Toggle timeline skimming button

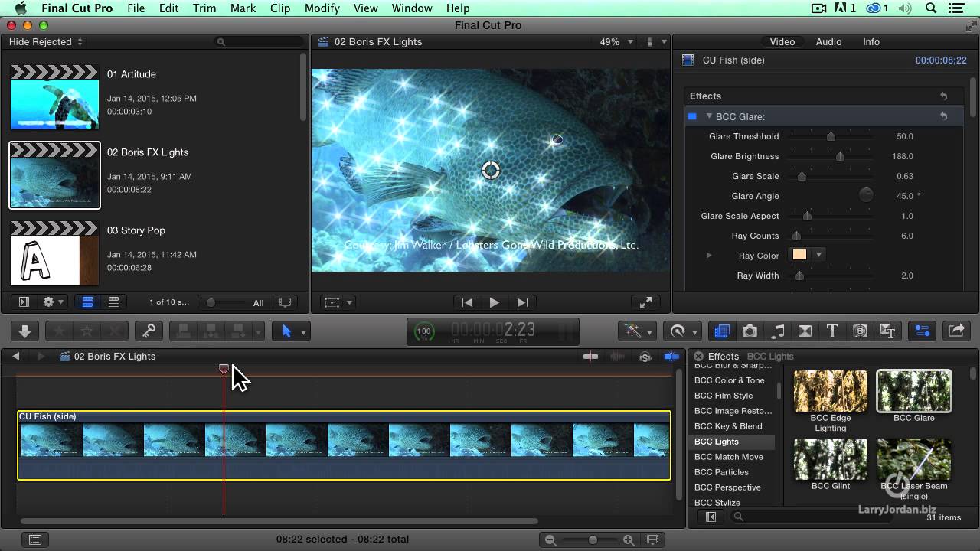[x=590, y=357]
